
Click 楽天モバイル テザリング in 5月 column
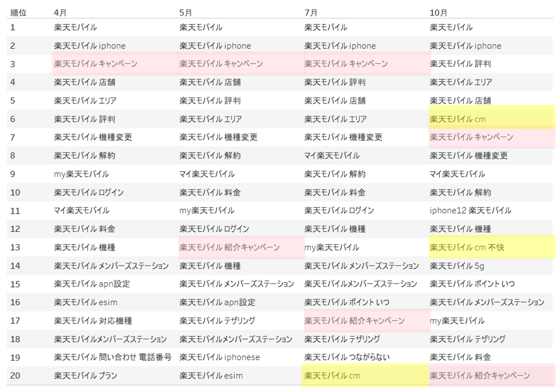click(x=217, y=321)
